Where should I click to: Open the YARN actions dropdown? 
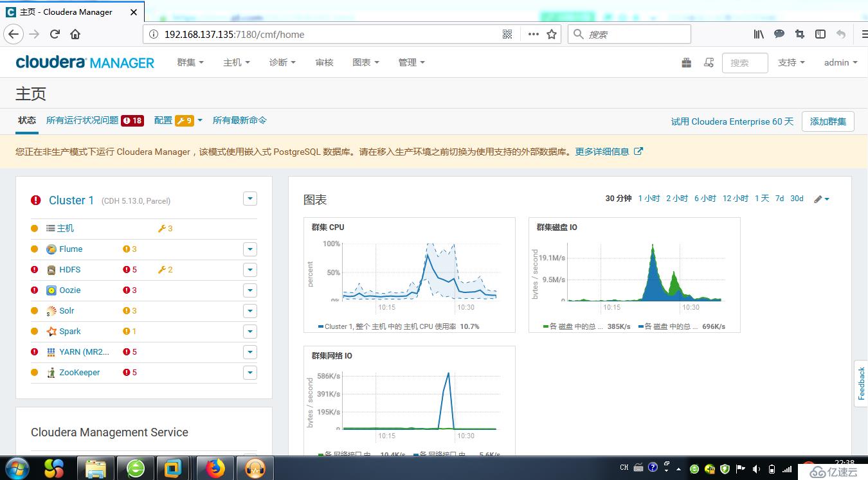(x=250, y=352)
